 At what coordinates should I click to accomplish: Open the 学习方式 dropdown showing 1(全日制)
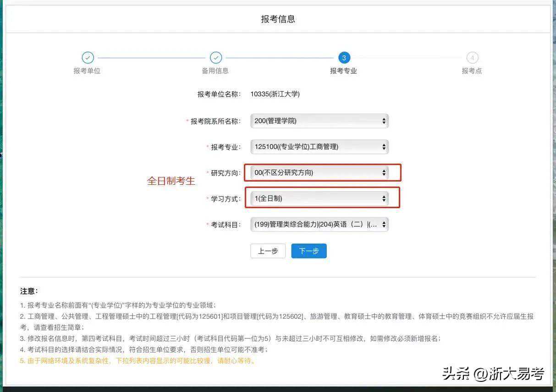pyautogui.click(x=319, y=199)
